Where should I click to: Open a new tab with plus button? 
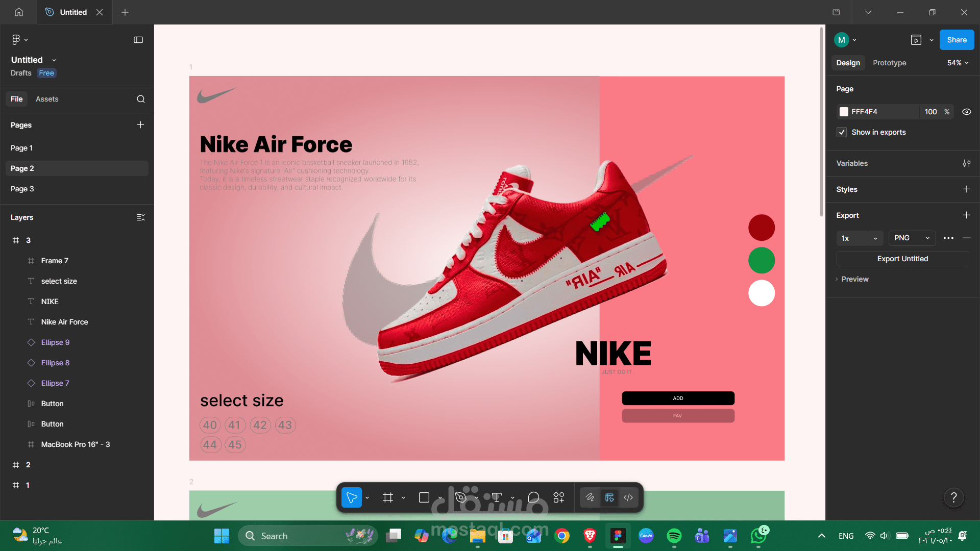(125, 12)
